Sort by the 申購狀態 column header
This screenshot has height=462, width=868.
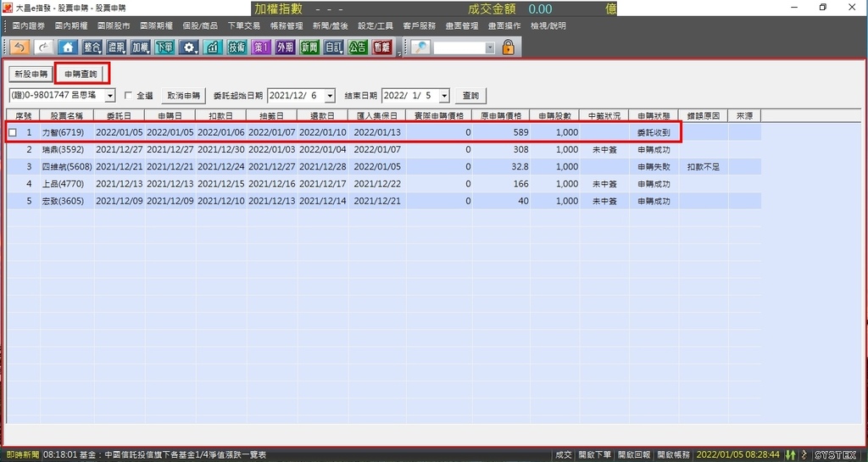point(654,115)
